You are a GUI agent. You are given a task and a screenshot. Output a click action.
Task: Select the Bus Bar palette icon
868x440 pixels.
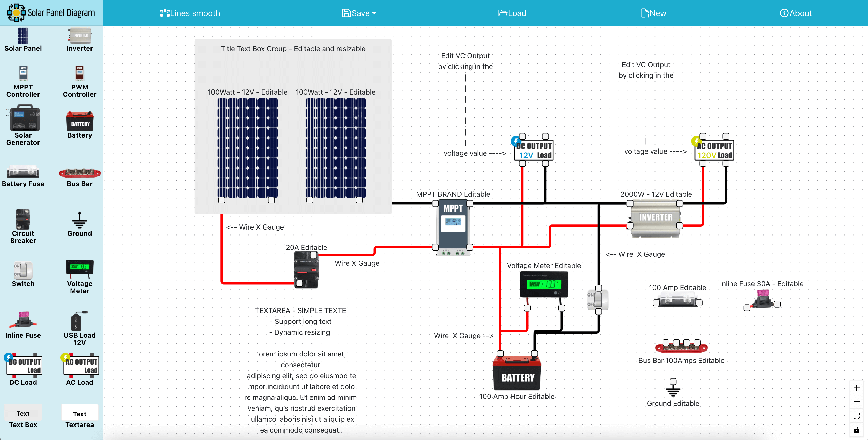(80, 173)
